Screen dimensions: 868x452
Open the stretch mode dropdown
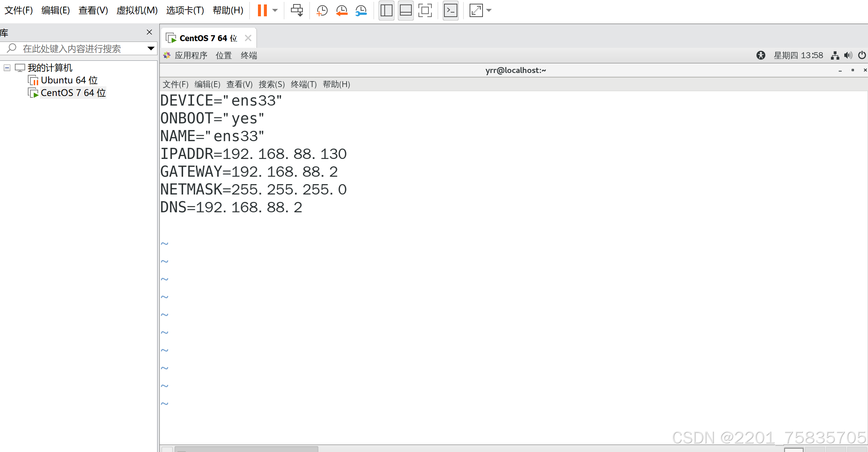(x=489, y=10)
